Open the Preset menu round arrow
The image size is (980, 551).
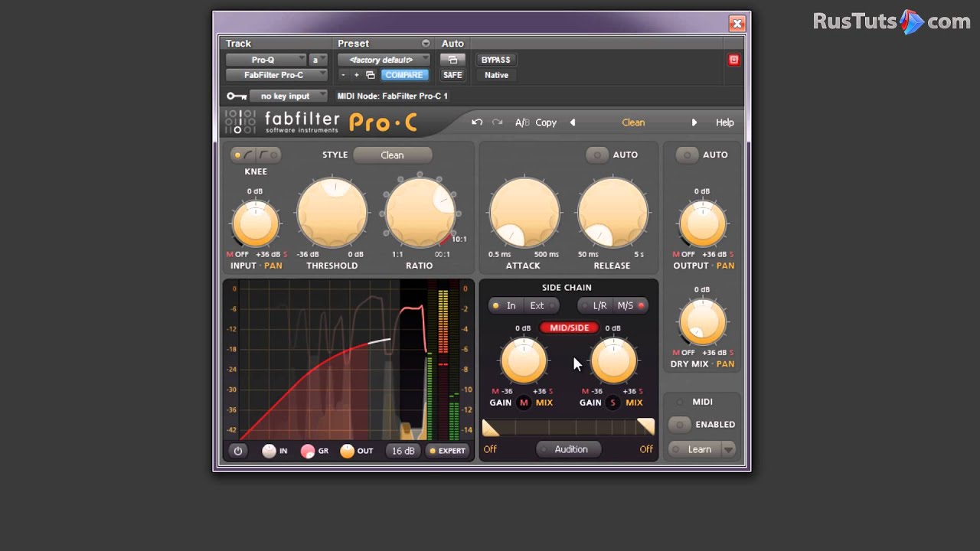click(x=426, y=44)
